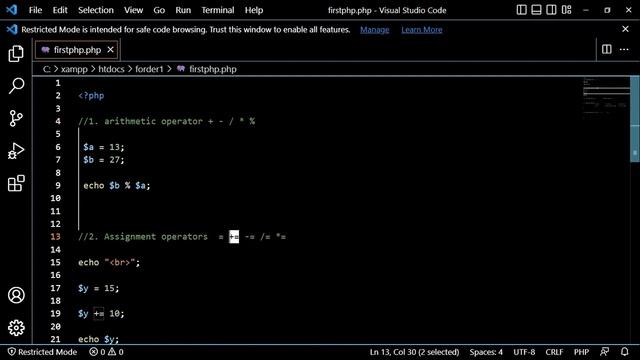Open the Search view
The width and height of the screenshot is (640, 360).
tap(16, 86)
